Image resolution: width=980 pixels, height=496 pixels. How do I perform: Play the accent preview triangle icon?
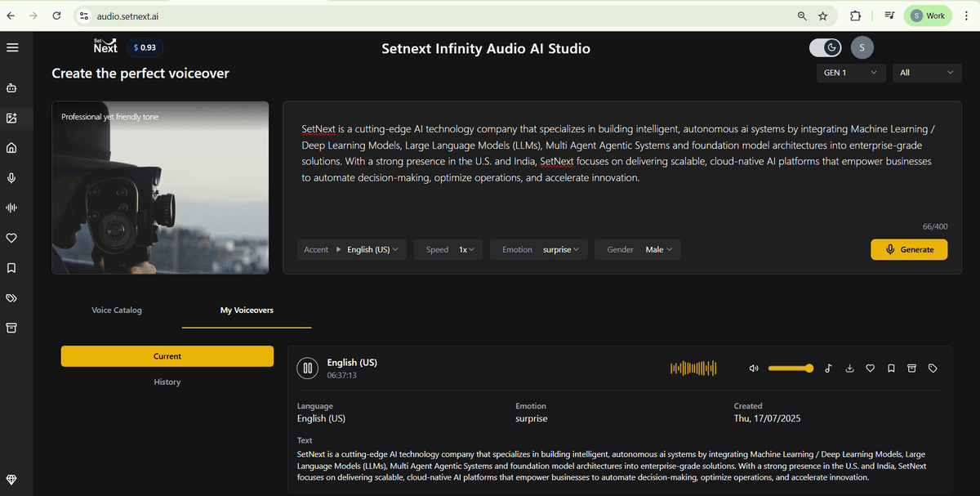coord(339,249)
